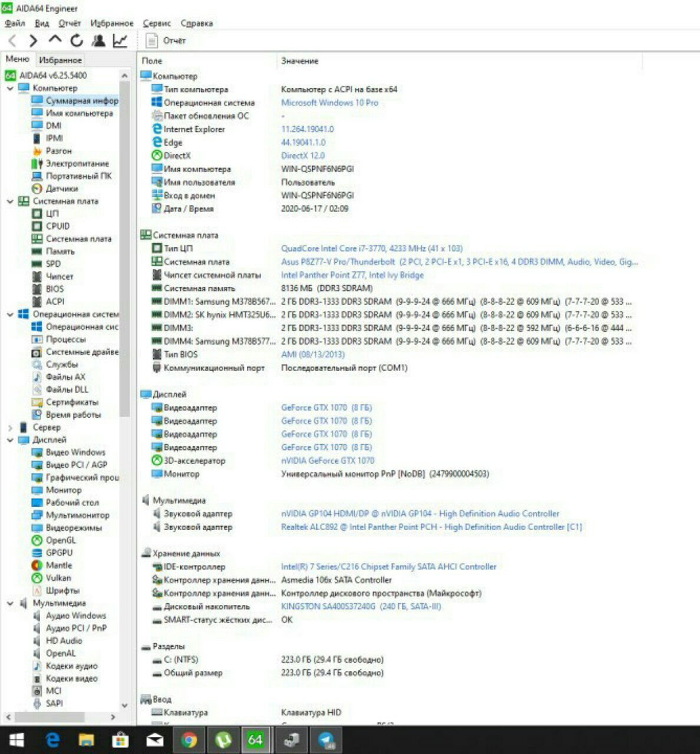
Task: Expand the Сервер tree node
Action: pos(10,428)
